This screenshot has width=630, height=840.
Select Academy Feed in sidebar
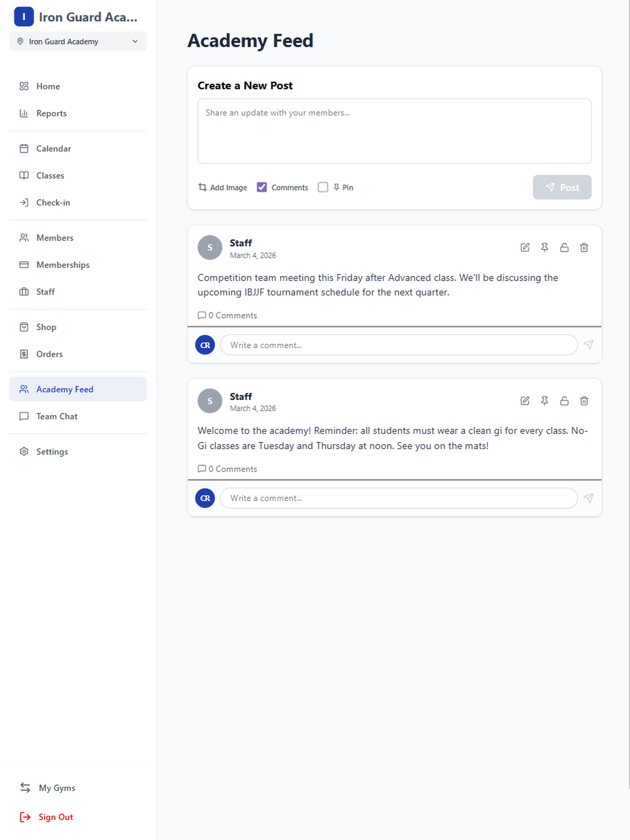pos(78,389)
